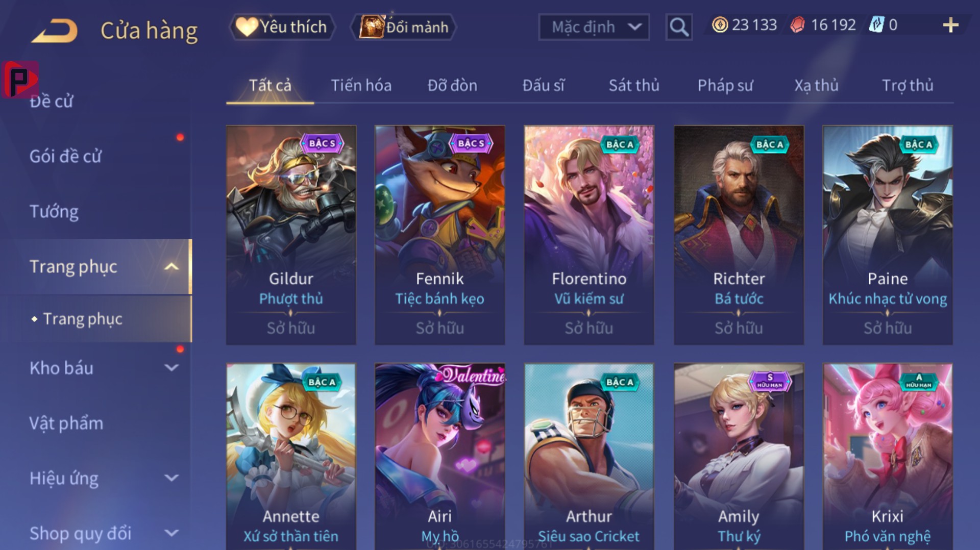The width and height of the screenshot is (980, 550).
Task: Collapse the Trang phục sidebar section
Action: pos(172,267)
